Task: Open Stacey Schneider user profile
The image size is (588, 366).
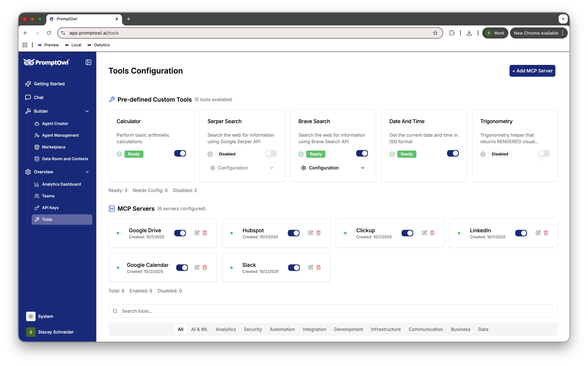Action: coord(50,332)
